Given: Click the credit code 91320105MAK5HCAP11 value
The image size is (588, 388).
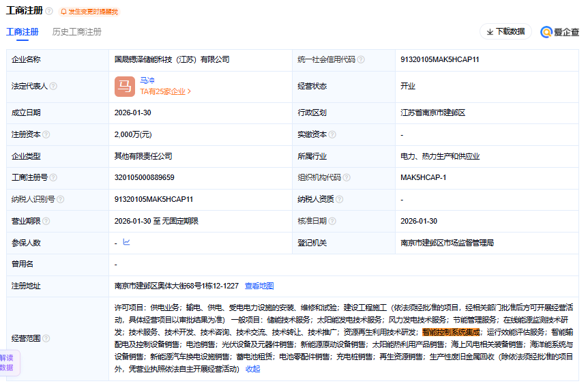Looking at the screenshot, I should tap(439, 59).
